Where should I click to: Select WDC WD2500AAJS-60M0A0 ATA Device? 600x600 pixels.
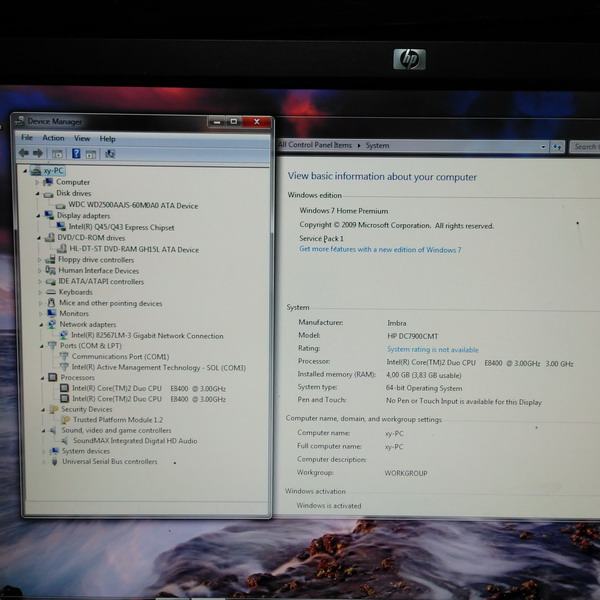(133, 205)
